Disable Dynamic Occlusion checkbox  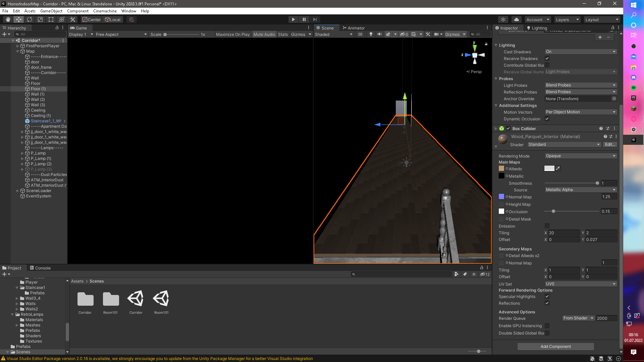547,119
